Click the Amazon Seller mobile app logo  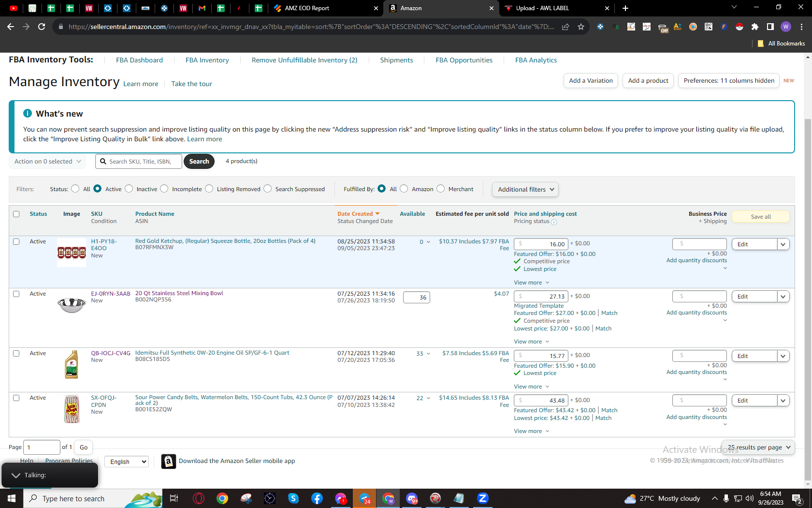click(x=168, y=462)
